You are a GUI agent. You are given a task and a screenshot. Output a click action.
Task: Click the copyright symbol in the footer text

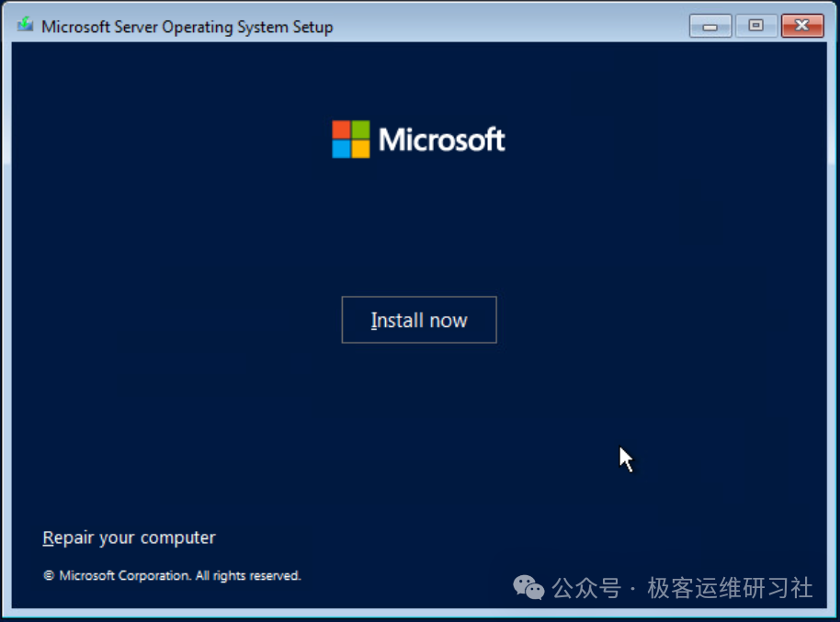(48, 575)
